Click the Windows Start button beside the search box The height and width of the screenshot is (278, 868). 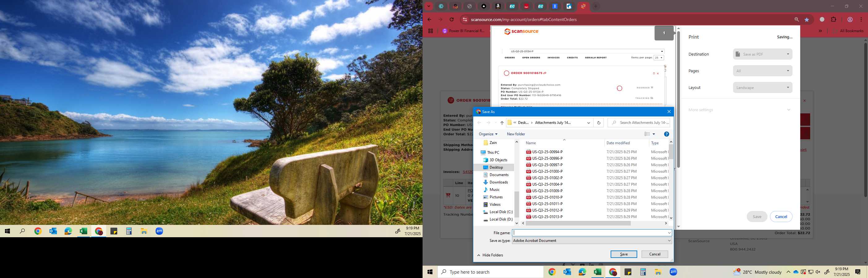point(430,272)
